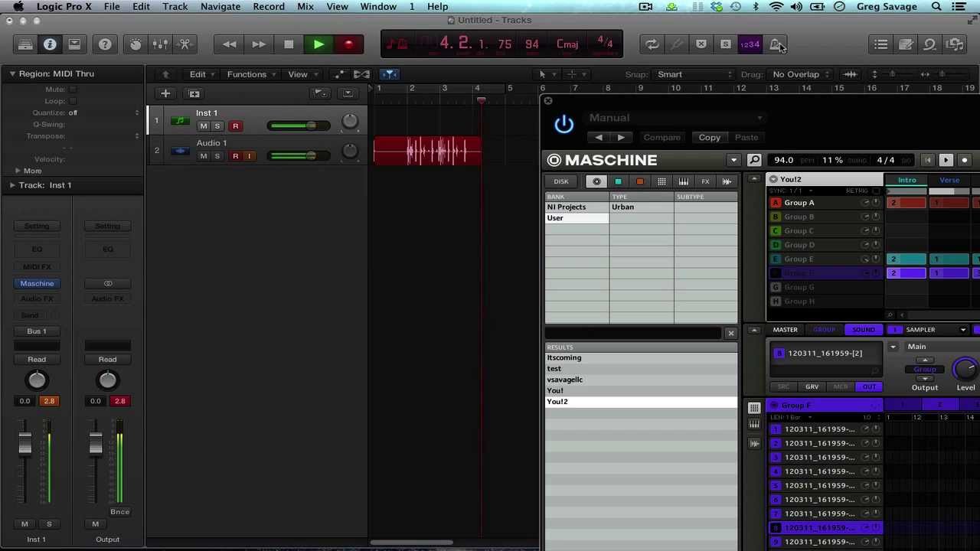Screen dimensions: 980x551
Task: Switch to the Verse scene tab
Action: tap(949, 181)
